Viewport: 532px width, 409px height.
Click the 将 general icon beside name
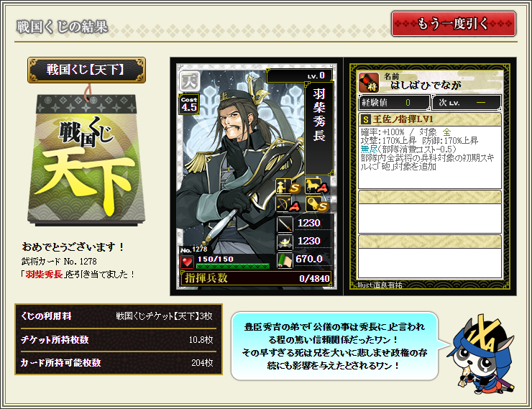pyautogui.click(x=369, y=83)
